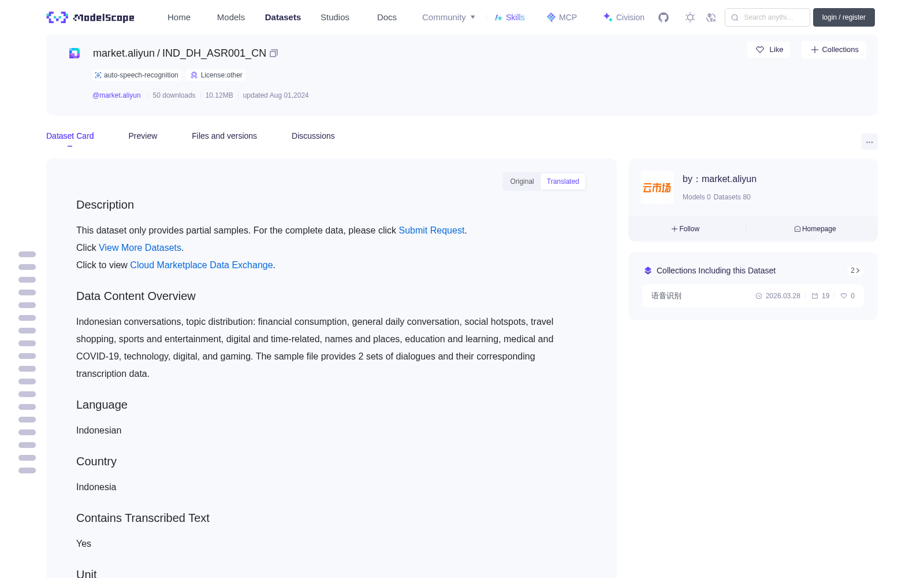
Task: Like this dataset
Action: [x=769, y=50]
